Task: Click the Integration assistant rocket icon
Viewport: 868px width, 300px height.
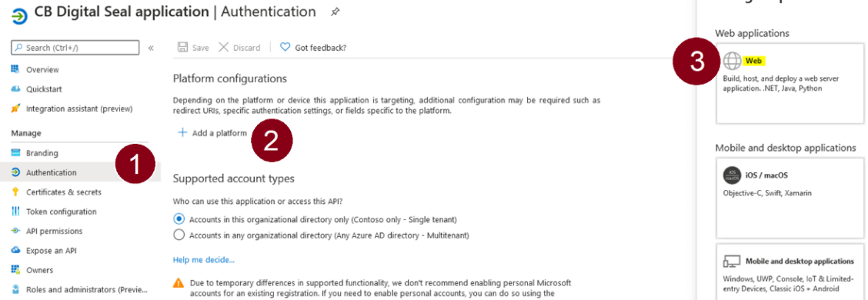Action: pos(15,108)
